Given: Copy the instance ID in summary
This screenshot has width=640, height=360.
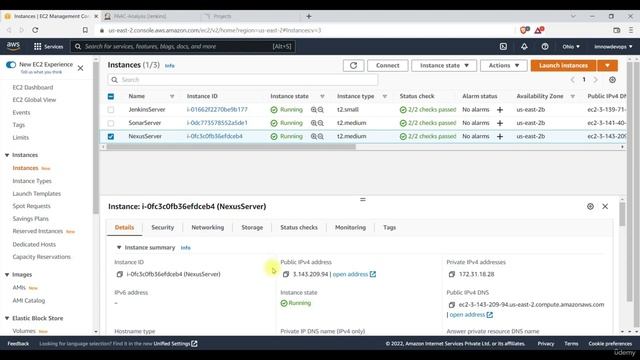Looking at the screenshot, I should (x=120, y=274).
